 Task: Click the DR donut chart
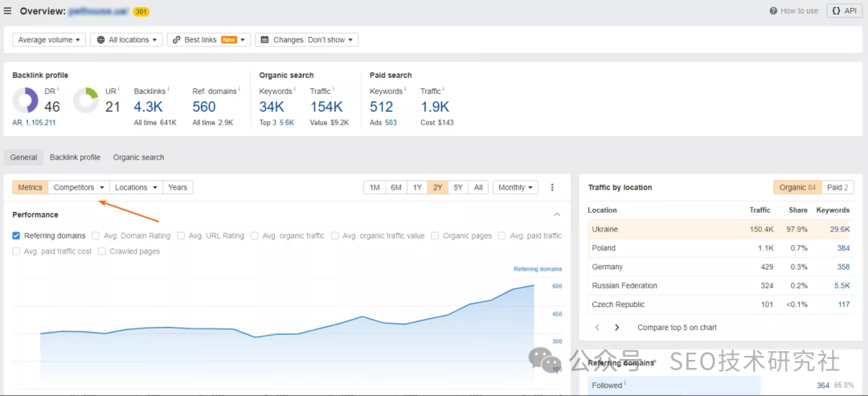coord(26,100)
